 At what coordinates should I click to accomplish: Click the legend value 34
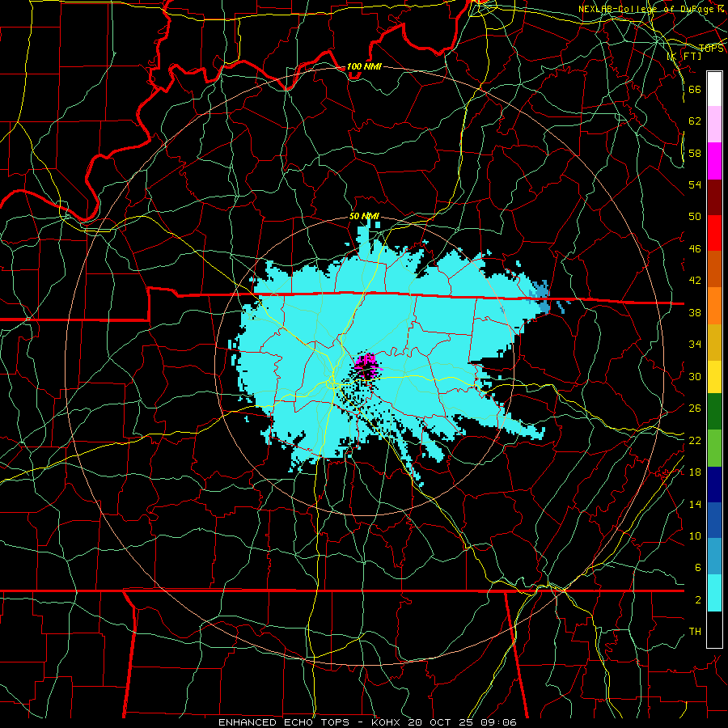tap(695, 345)
